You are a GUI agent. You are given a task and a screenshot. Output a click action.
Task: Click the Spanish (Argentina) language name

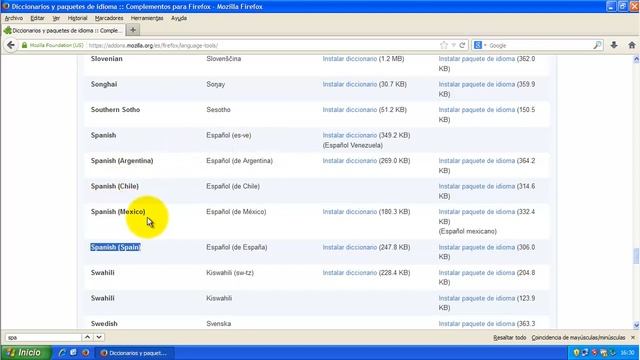tap(122, 161)
